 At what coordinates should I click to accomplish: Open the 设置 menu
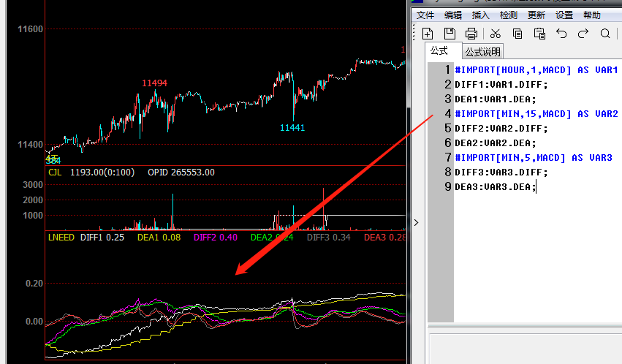coord(564,15)
